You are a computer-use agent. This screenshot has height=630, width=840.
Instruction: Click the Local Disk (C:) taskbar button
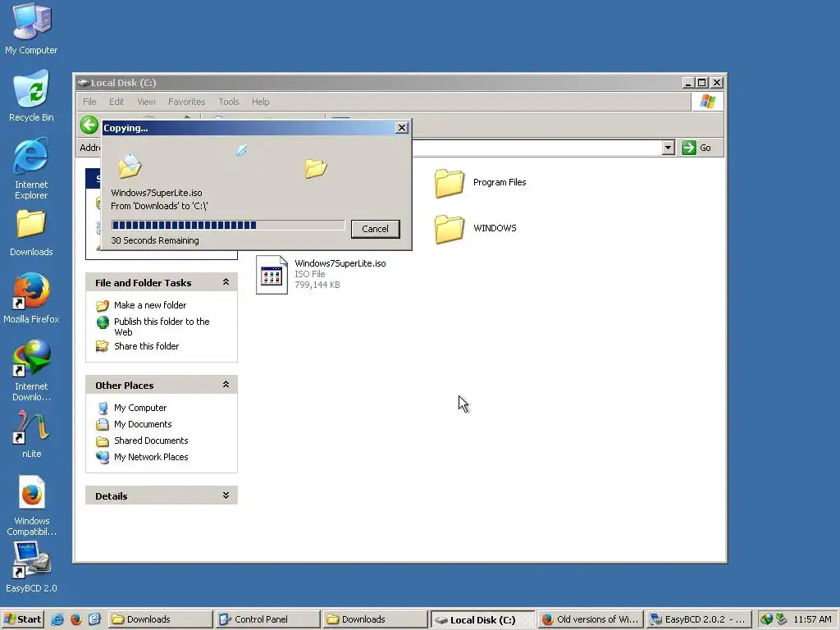[482, 619]
